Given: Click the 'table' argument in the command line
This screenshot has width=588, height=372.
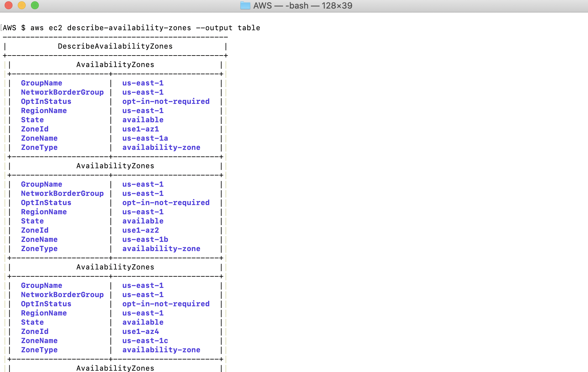Looking at the screenshot, I should [249, 28].
